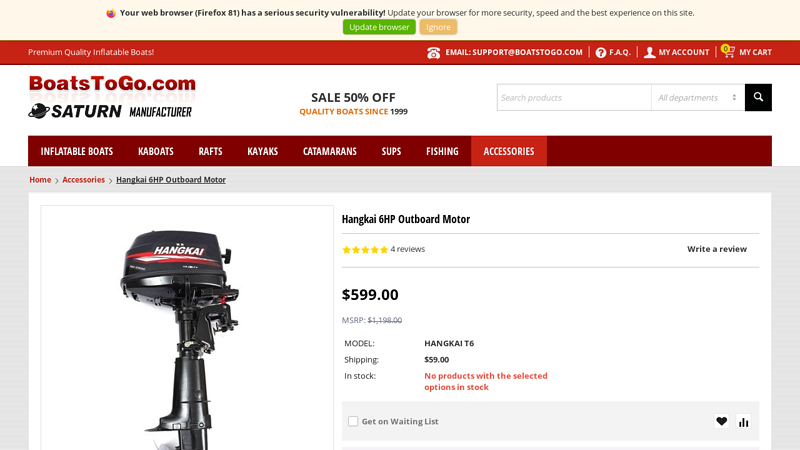Click the compare bar-chart icon
This screenshot has height=450, width=800.
743,421
